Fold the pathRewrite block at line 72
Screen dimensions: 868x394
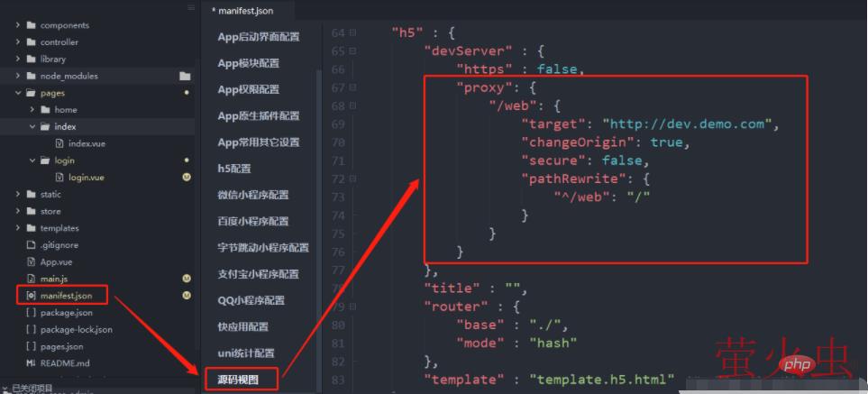point(352,179)
